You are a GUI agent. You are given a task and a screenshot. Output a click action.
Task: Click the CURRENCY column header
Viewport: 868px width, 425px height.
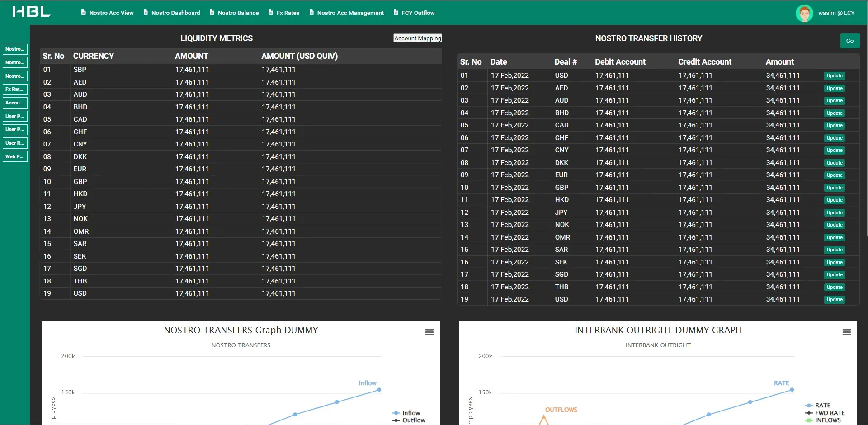coord(94,56)
